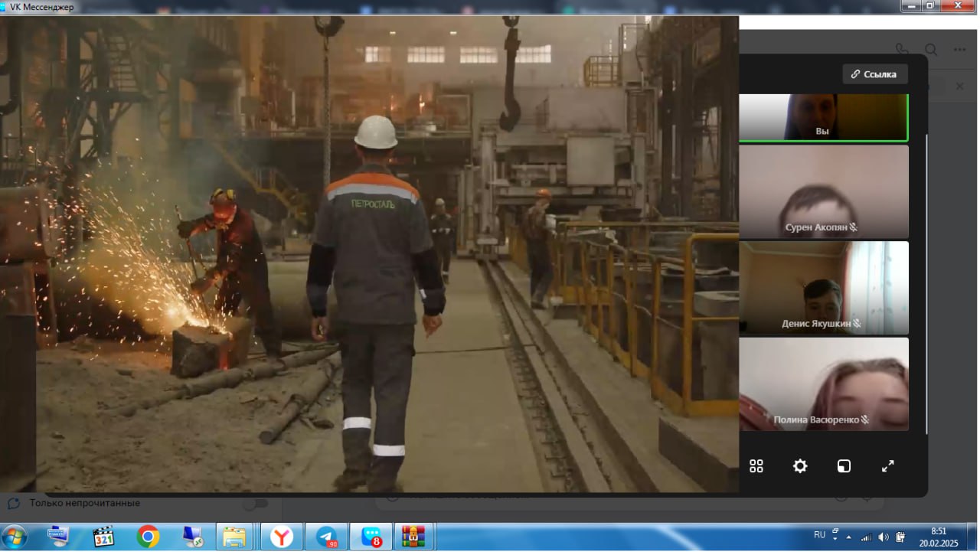This screenshot has width=980, height=555.
Task: Open call settings gear icon
Action: [800, 466]
